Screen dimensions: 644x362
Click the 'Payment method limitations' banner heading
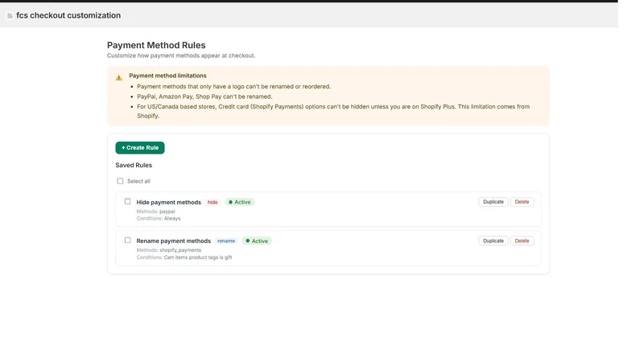(167, 76)
